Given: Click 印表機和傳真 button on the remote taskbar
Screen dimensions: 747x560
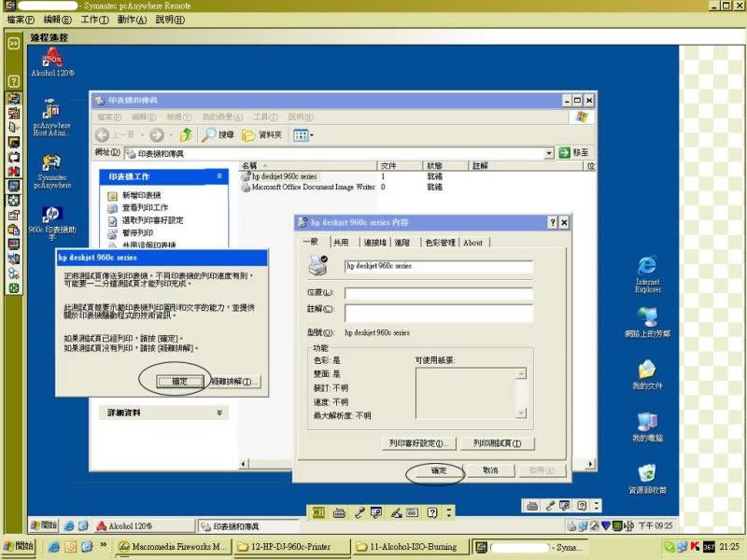Looking at the screenshot, I should [x=247, y=526].
